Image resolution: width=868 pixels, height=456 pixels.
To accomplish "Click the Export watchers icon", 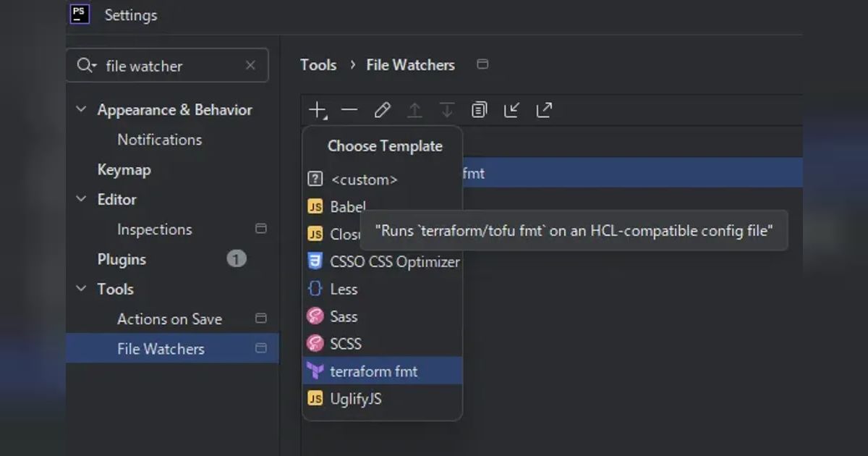I will (x=544, y=110).
